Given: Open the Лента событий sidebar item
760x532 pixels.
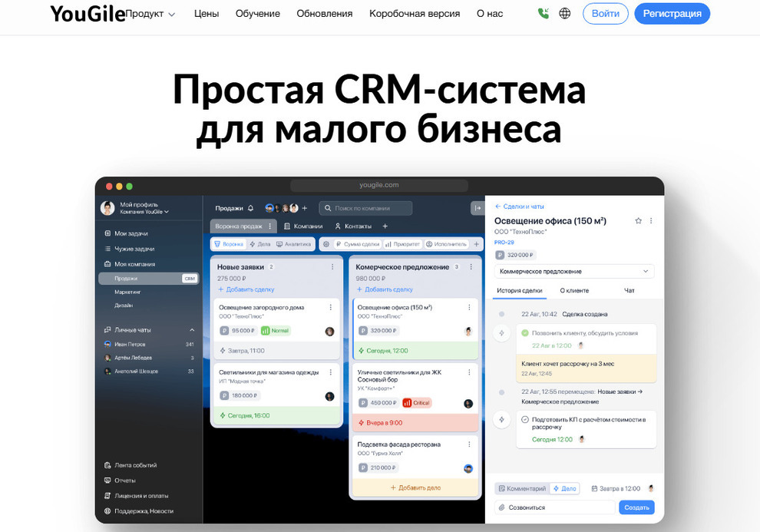Looking at the screenshot, I should [x=135, y=465].
